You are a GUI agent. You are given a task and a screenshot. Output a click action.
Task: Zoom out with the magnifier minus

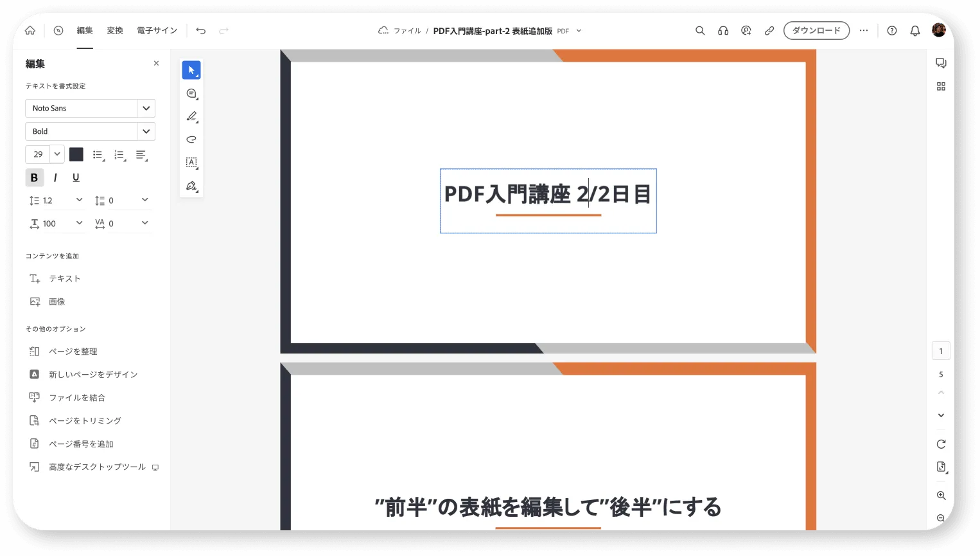[941, 518]
